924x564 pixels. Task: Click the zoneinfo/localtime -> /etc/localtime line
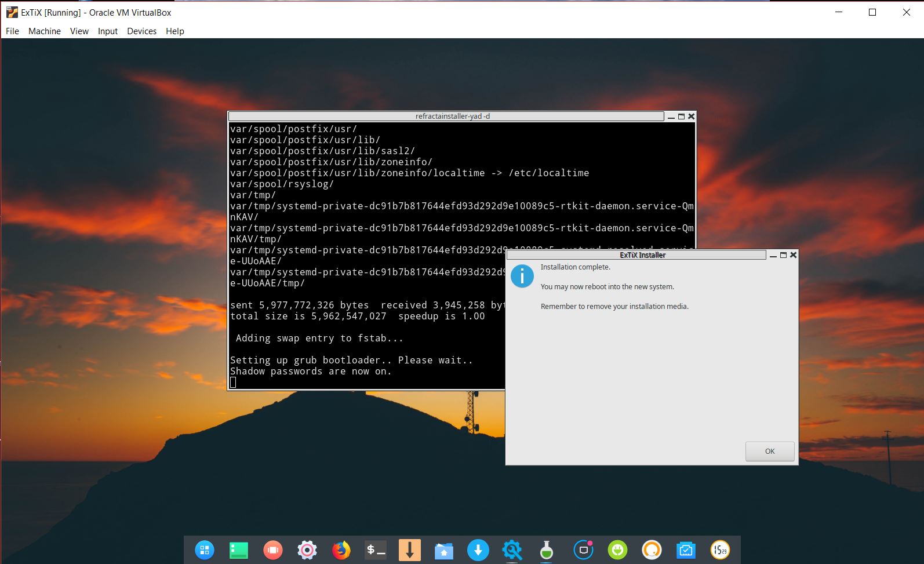click(409, 173)
